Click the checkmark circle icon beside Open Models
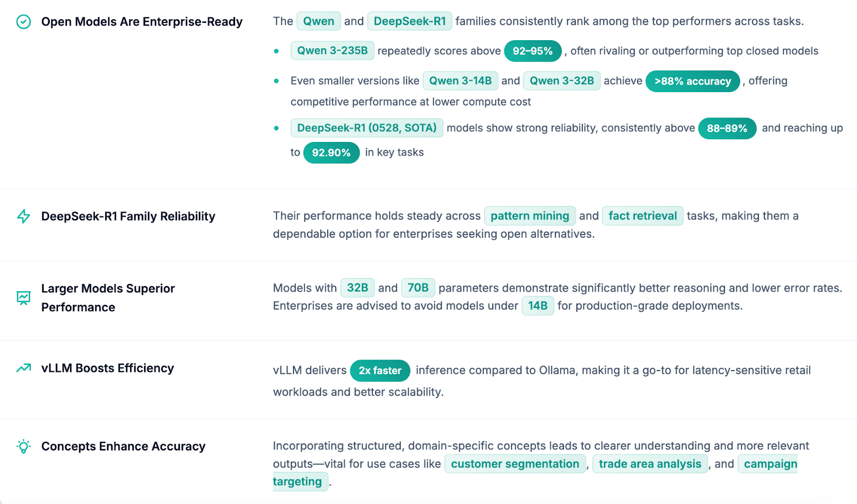Screen dimensions: 857x504 point(24,22)
